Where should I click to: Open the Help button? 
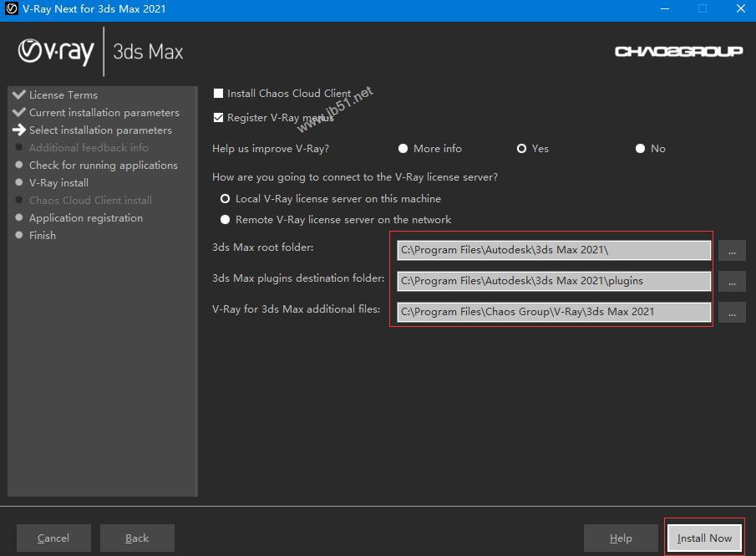point(621,538)
